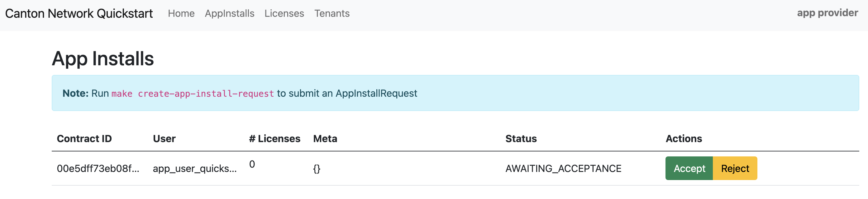Click the # Licenses column header
868x199 pixels.
(x=274, y=138)
